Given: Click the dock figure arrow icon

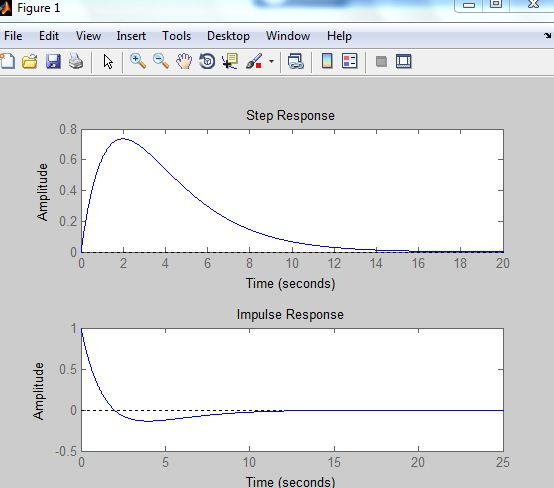Looking at the screenshot, I should click(x=547, y=35).
